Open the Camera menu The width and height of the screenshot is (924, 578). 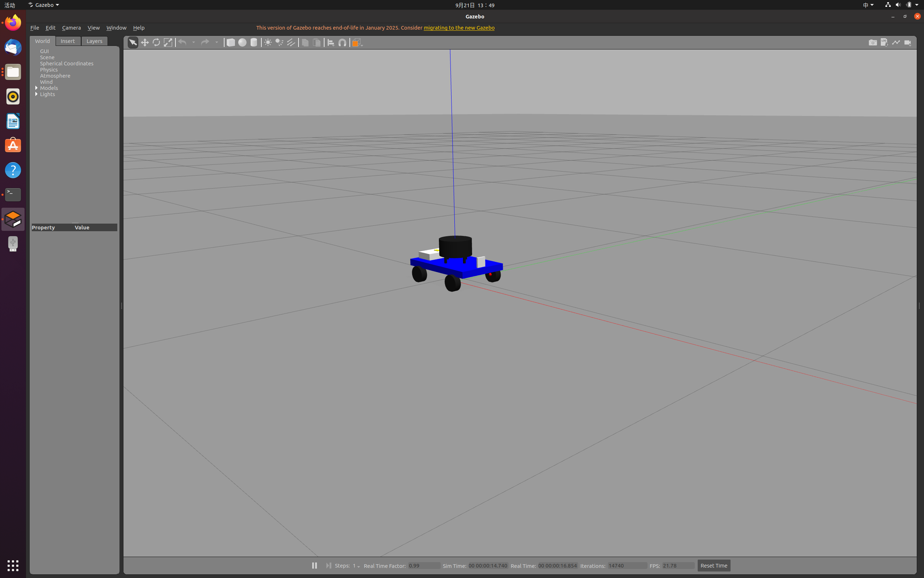tap(71, 27)
